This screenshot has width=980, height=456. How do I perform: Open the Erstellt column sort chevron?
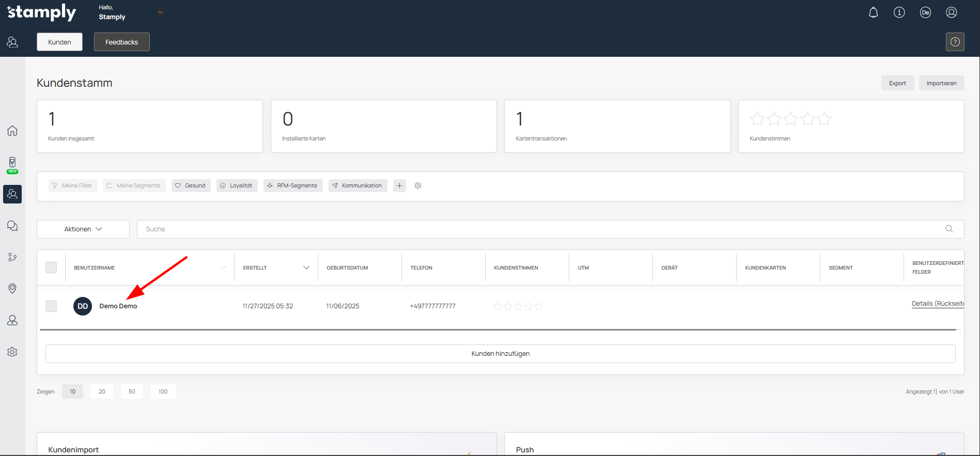(306, 268)
